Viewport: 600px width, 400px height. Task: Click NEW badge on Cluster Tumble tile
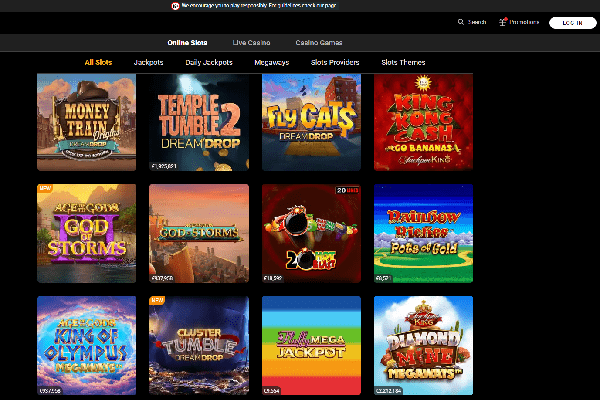(x=157, y=300)
